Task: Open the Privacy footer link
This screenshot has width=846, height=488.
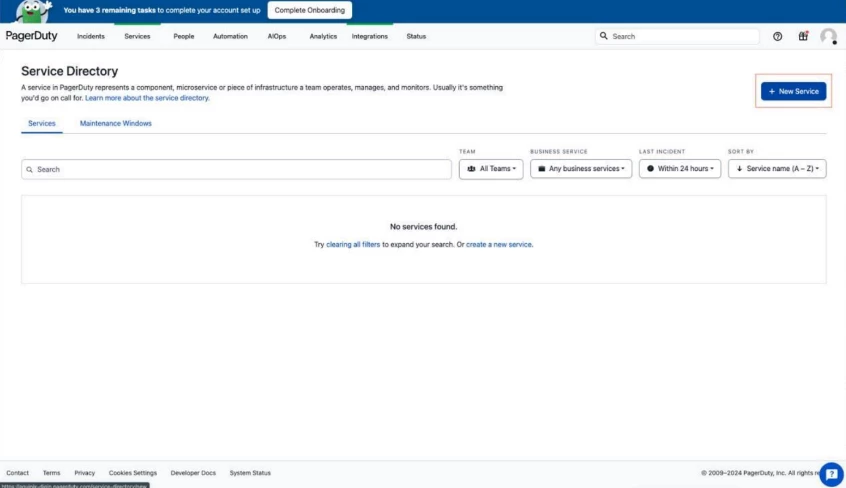Action: 85,473
